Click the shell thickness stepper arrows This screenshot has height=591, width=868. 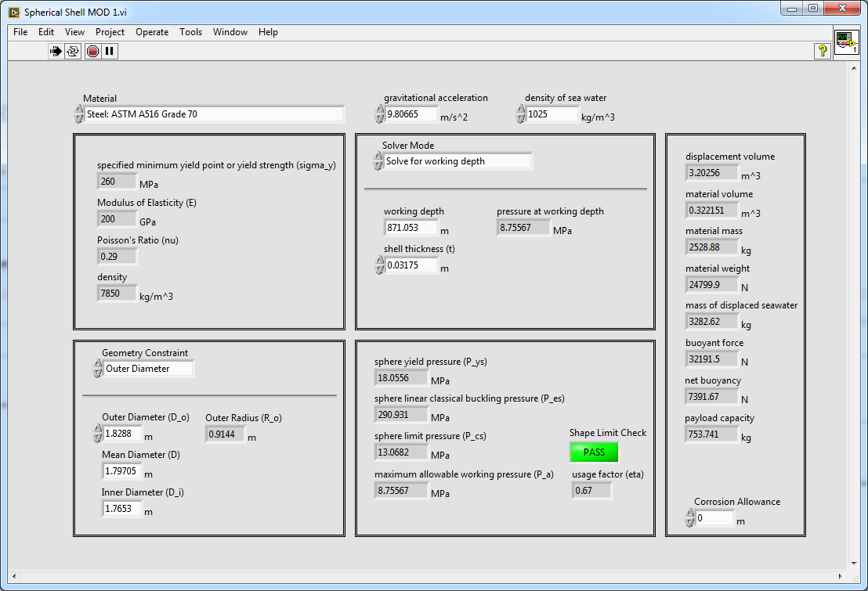(x=378, y=265)
